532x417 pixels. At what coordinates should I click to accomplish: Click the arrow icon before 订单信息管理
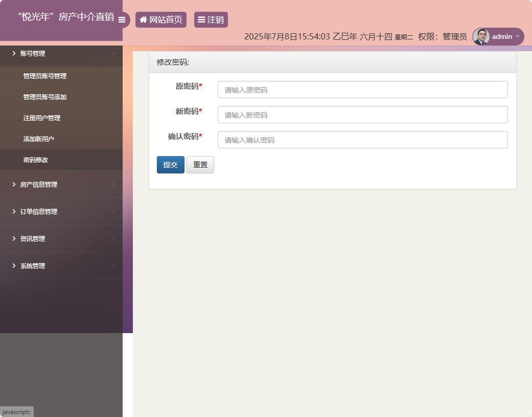[13, 211]
